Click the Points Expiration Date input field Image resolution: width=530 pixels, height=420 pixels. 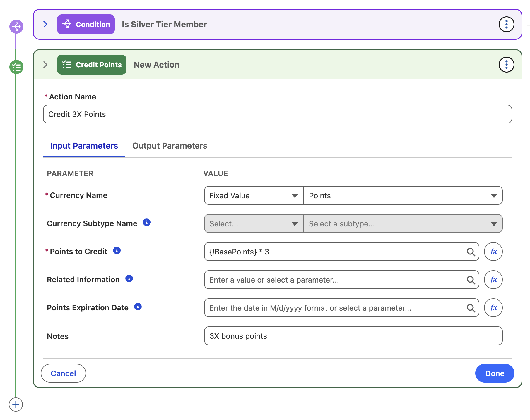pos(341,308)
